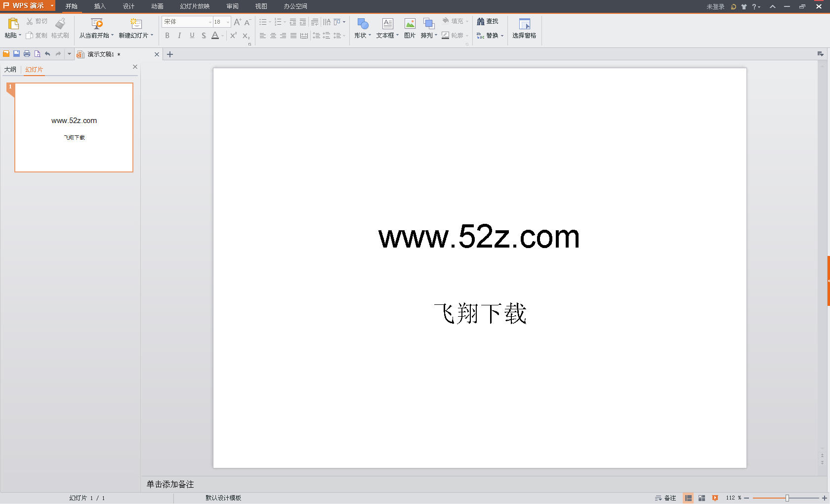This screenshot has height=504, width=830.
Task: Toggle Underline formatting
Action: click(x=192, y=36)
